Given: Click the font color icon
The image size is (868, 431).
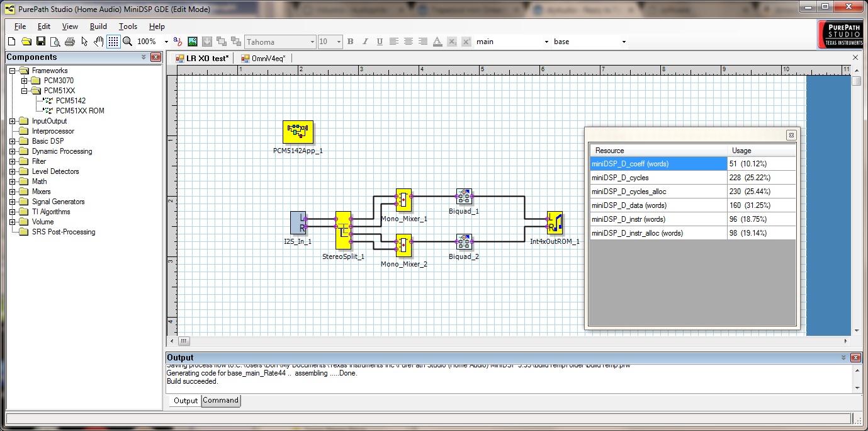Looking at the screenshot, I should pyautogui.click(x=437, y=42).
